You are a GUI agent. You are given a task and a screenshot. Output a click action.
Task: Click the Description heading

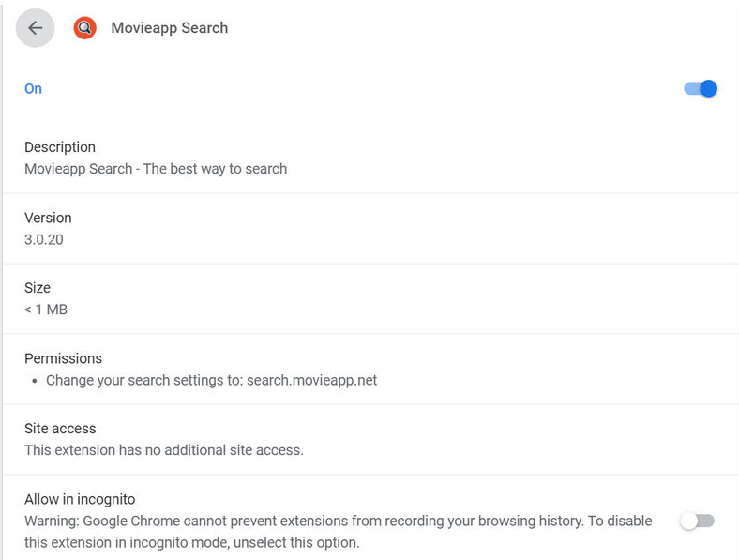click(x=60, y=147)
